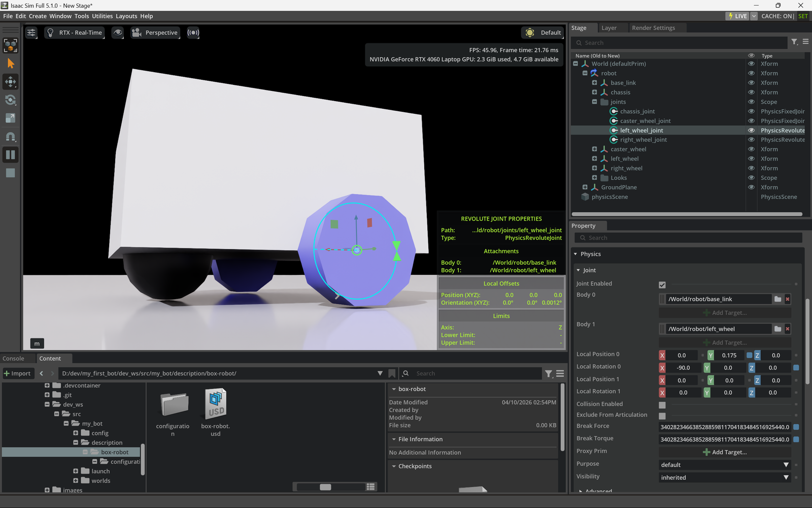The image size is (812, 508).
Task: Select the Scale tool in left toolbar
Action: point(10,118)
